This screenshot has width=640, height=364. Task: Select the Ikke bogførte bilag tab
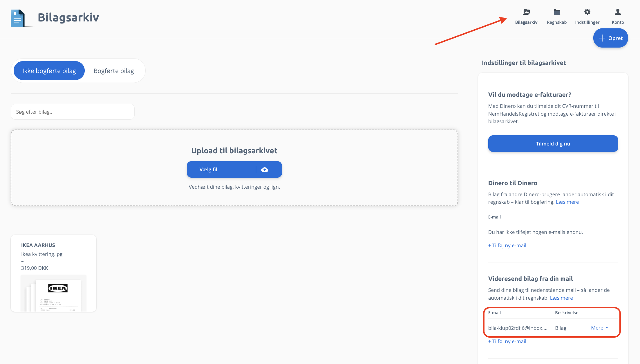click(x=49, y=71)
